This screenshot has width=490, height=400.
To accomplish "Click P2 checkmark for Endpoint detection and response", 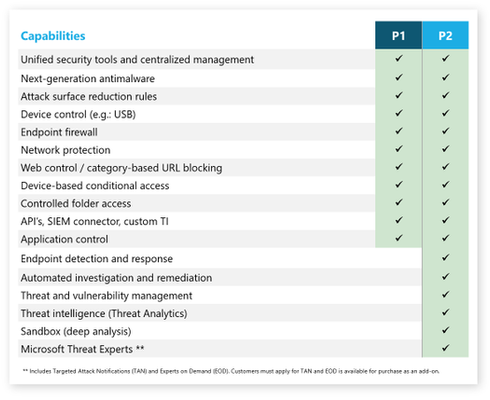I will point(445,257).
